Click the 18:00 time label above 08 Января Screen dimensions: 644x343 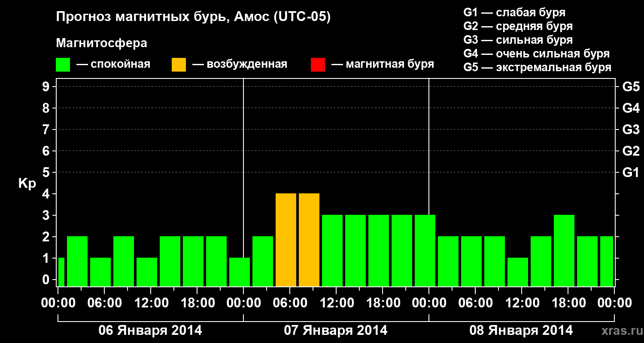[568, 303]
